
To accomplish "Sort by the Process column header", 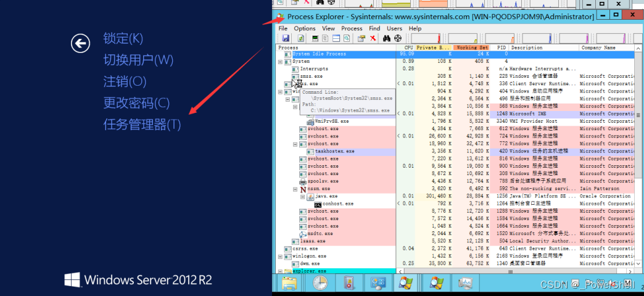I will pyautogui.click(x=336, y=47).
